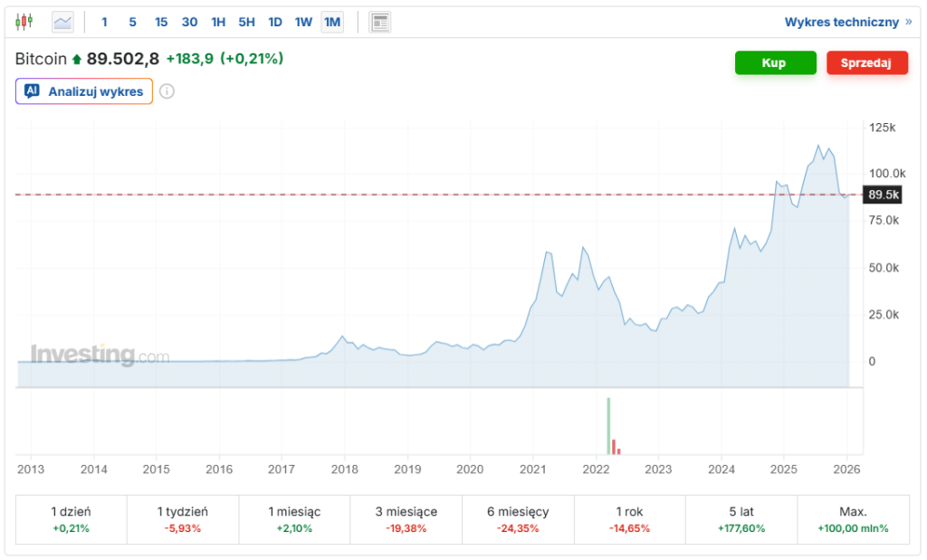Select the 5H timeframe tab
This screenshot has width=927, height=560.
[x=246, y=21]
